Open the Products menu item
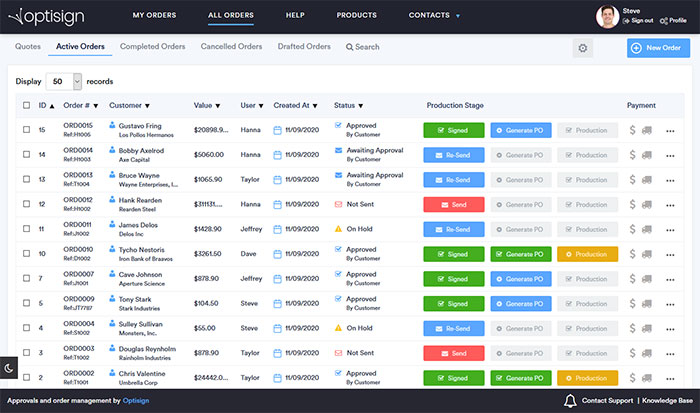 (x=356, y=15)
